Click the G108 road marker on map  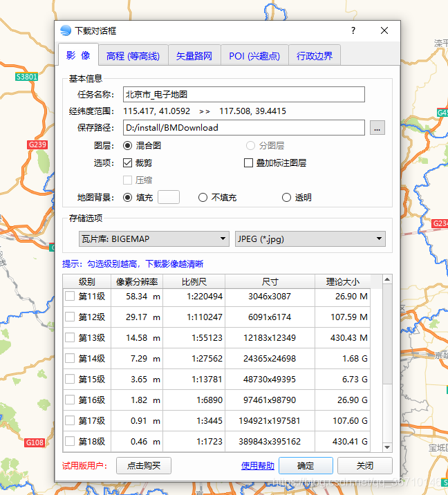coord(35,442)
